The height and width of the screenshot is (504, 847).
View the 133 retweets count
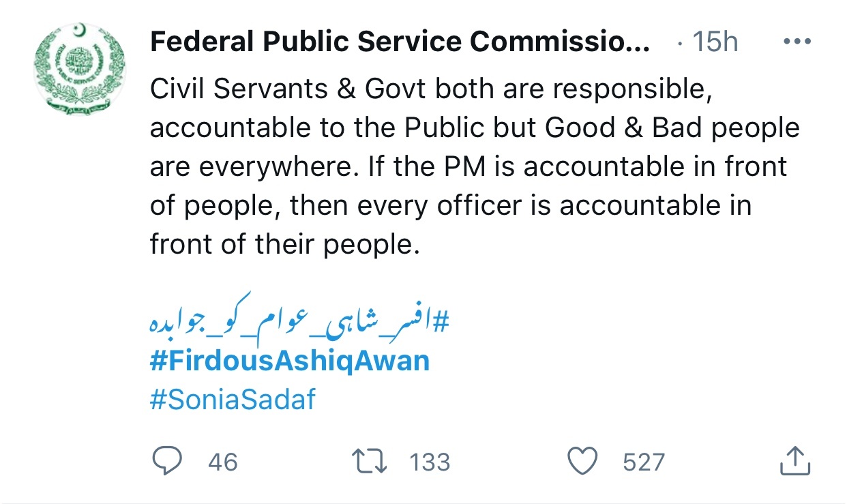430,462
